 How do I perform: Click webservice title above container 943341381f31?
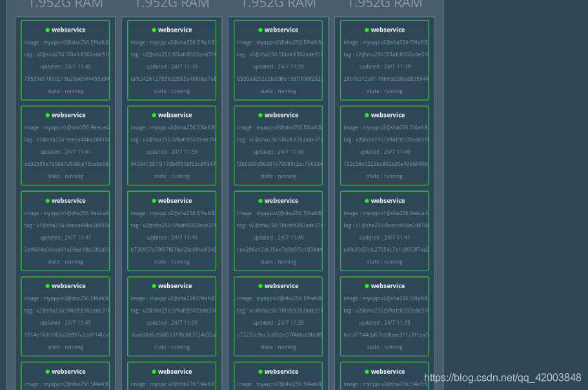coord(175,115)
